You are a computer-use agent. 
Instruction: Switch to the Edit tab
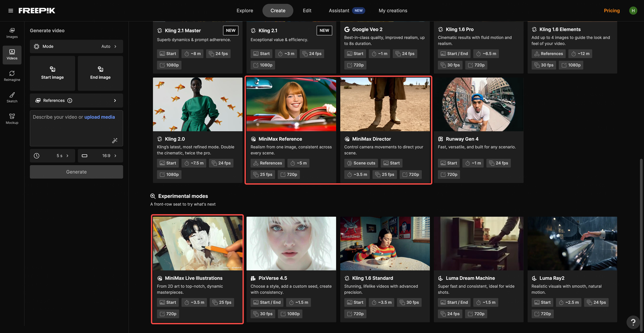(307, 11)
